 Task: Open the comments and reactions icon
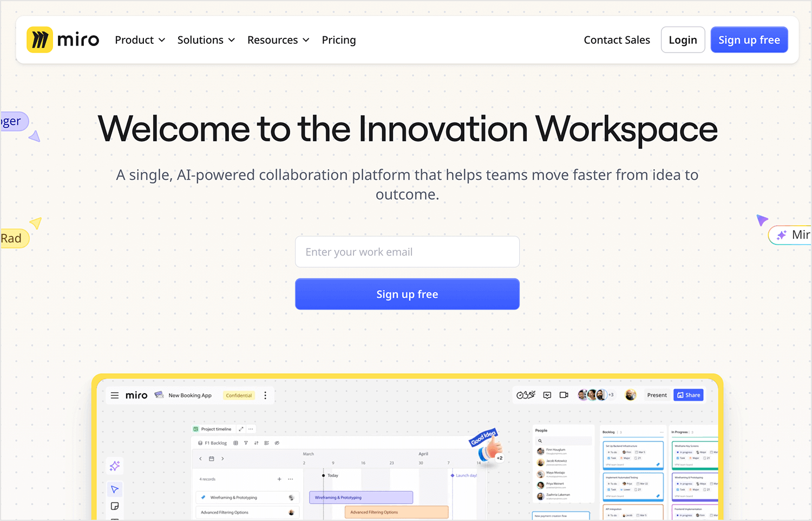(547, 395)
